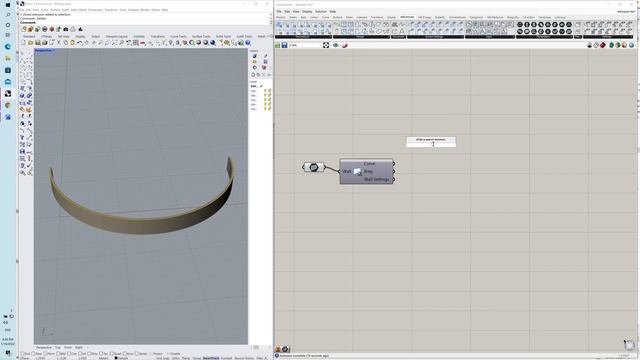Click the Wall input label on component
This screenshot has width=640, height=360.
click(347, 171)
